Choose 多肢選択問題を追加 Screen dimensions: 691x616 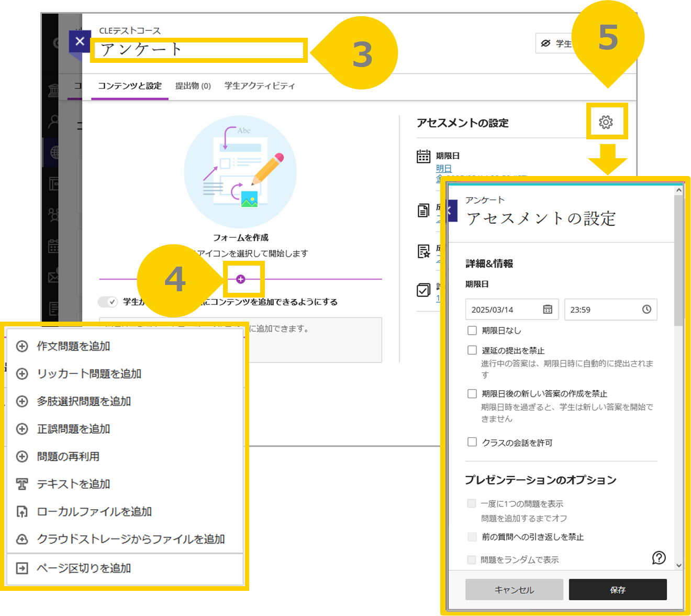tap(125, 401)
